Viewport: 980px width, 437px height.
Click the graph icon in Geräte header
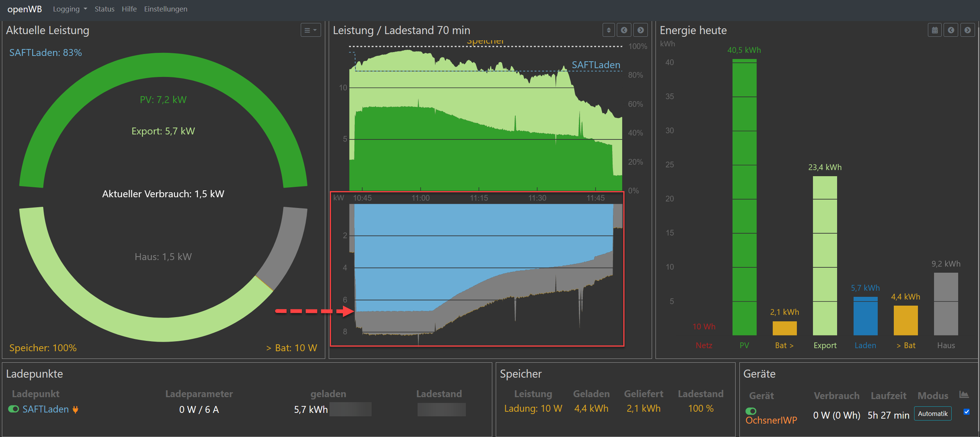(964, 395)
